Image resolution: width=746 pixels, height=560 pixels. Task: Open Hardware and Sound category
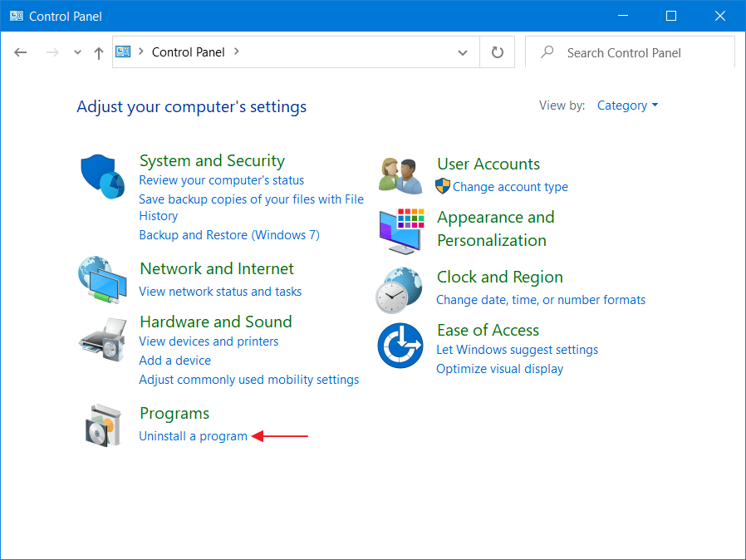tap(216, 322)
